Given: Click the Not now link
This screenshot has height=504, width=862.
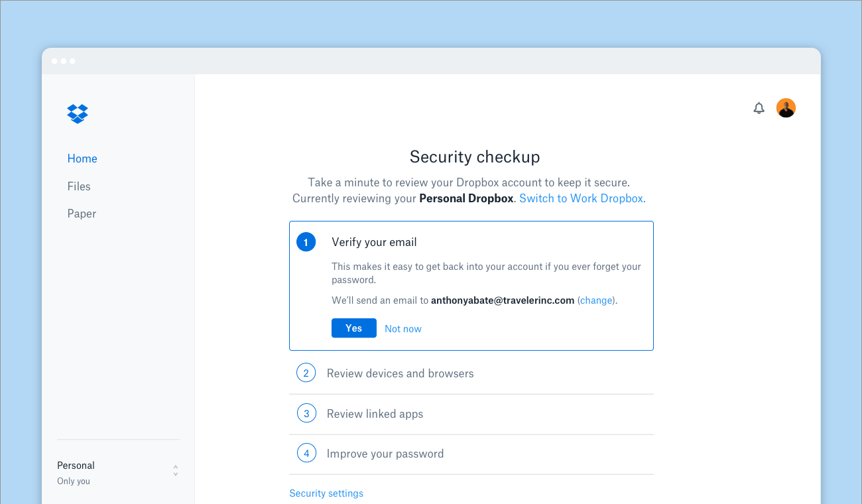Looking at the screenshot, I should 403,329.
